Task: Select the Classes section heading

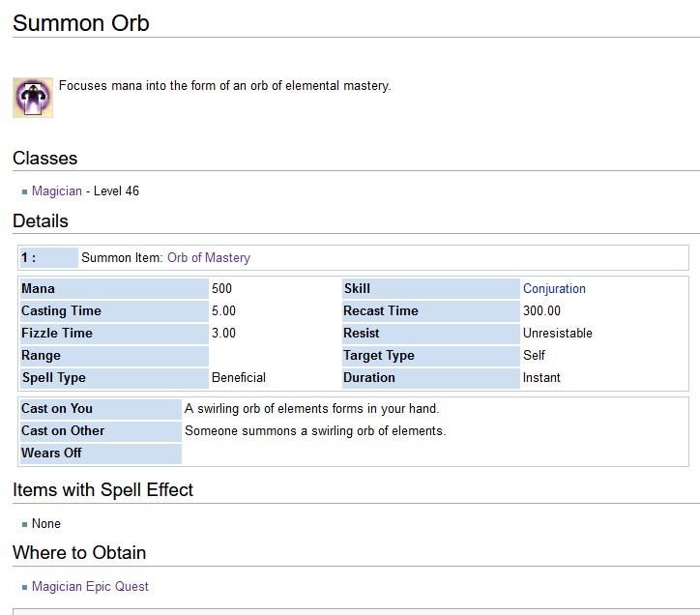Action: [x=45, y=159]
